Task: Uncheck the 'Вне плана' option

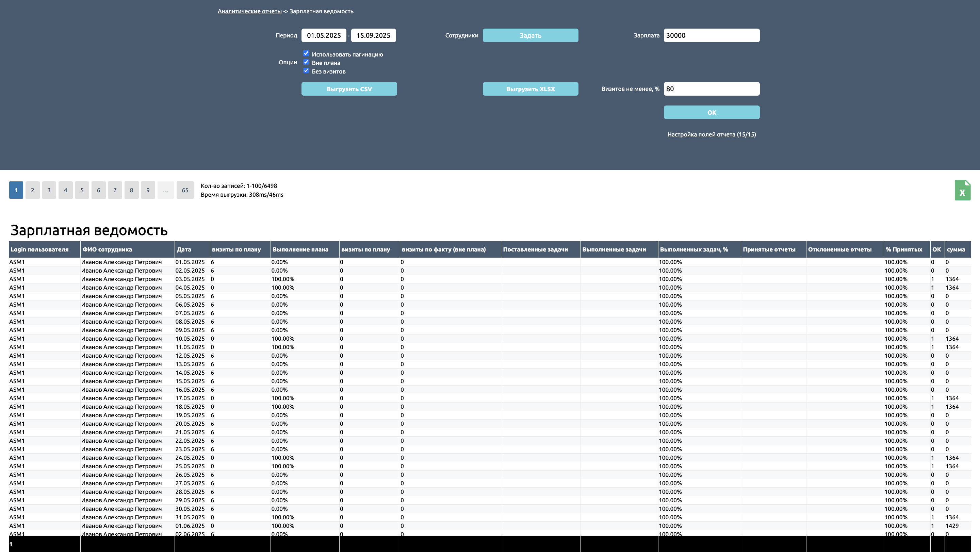Action: pyautogui.click(x=306, y=62)
